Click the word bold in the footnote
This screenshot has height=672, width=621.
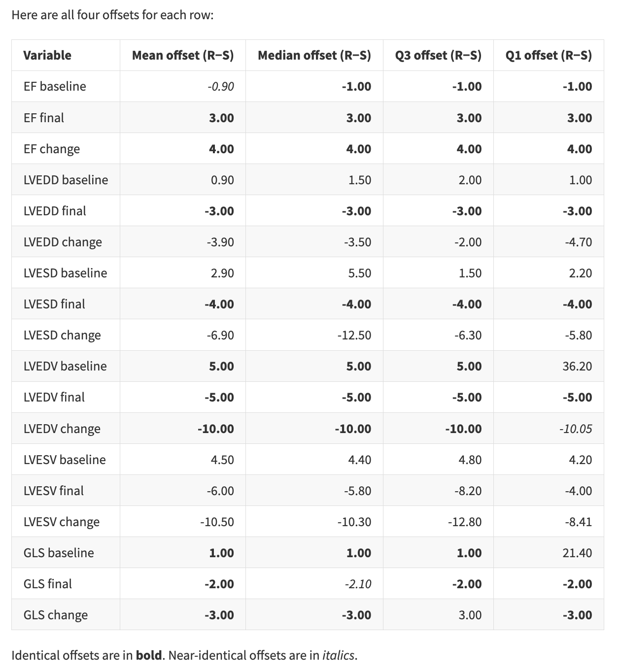148,655
